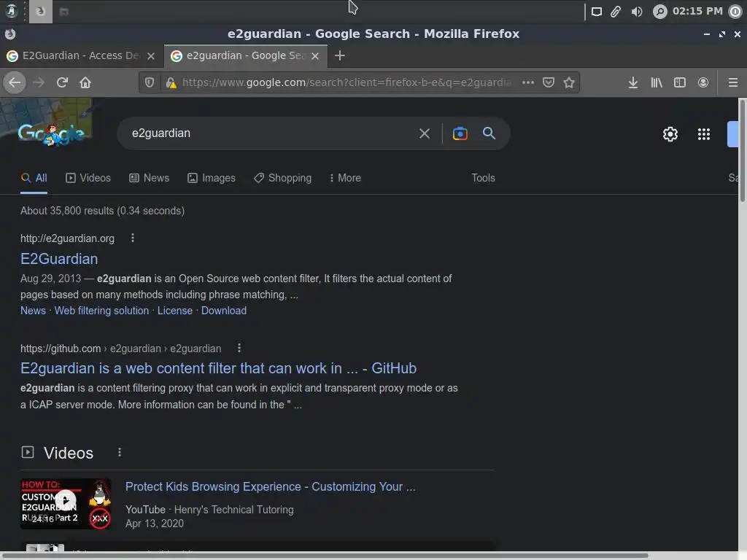Open options for GitHub result
The width and height of the screenshot is (747, 560).
(x=239, y=348)
